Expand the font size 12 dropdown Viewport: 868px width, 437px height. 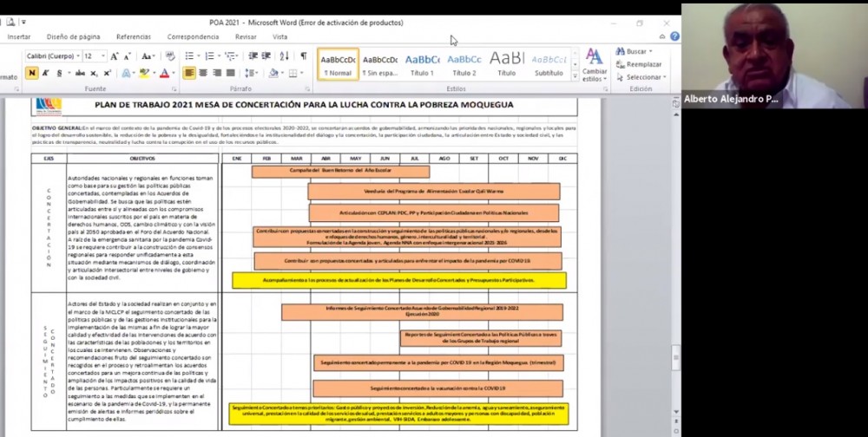pos(103,56)
